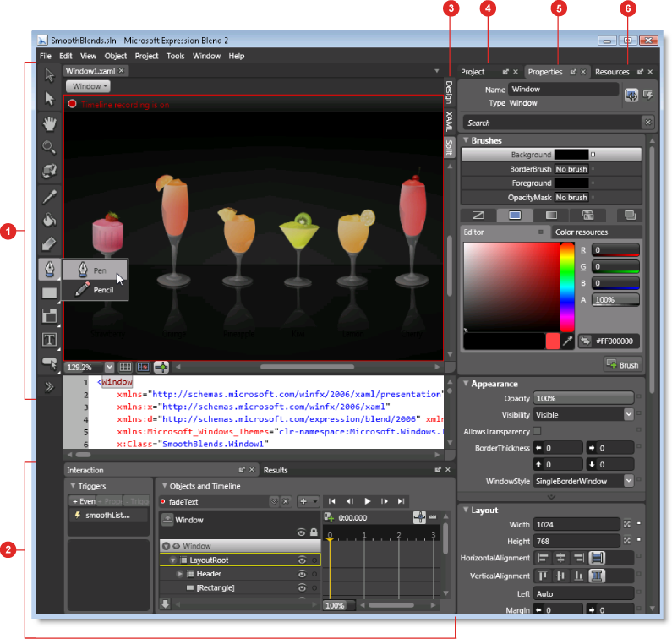Collapse the Brushes section
672x639 pixels.
(x=465, y=141)
